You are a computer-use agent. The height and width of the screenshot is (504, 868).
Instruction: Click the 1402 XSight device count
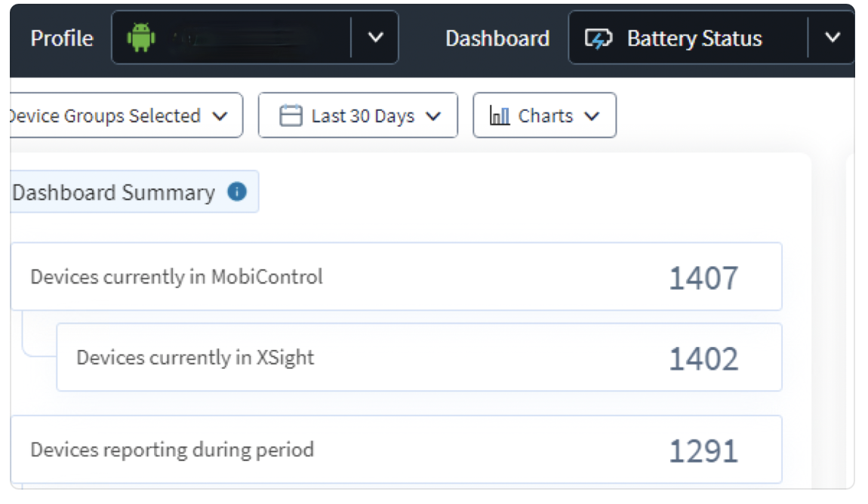pos(703,359)
